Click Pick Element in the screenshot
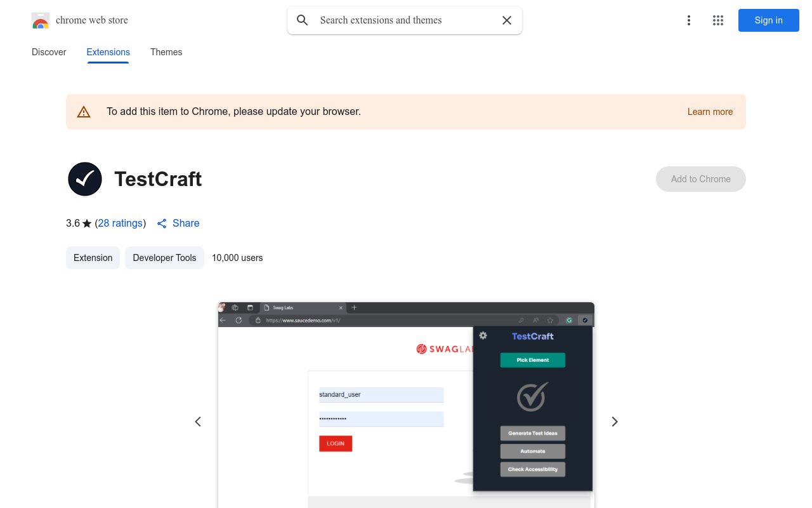This screenshot has width=812, height=508. (x=533, y=360)
